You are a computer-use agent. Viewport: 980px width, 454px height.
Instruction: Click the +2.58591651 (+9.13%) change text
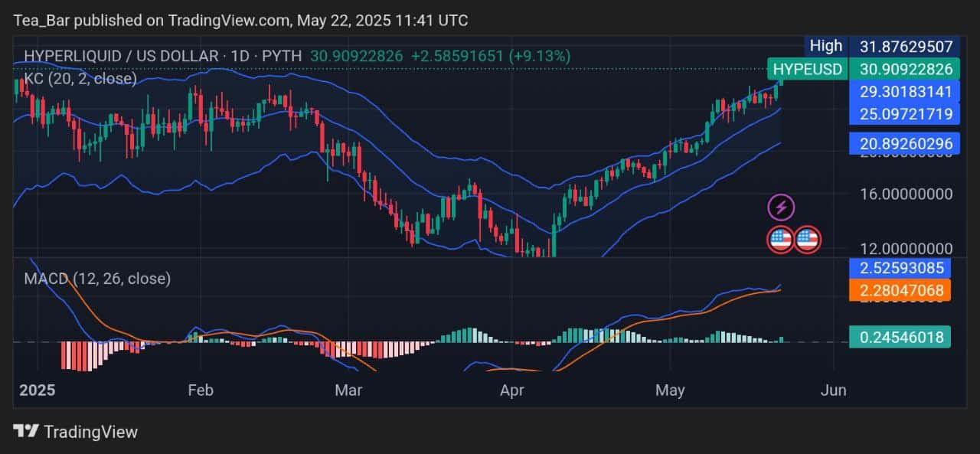point(491,56)
